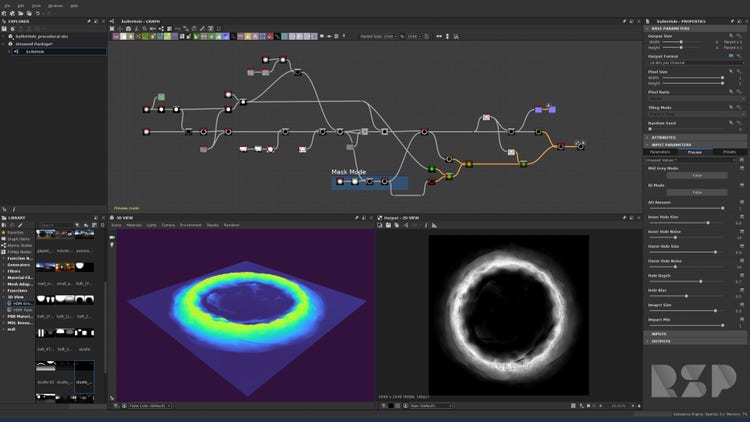Select HDRI Tools under 3D View in Library
This screenshot has height=422, width=750.
click(x=22, y=310)
